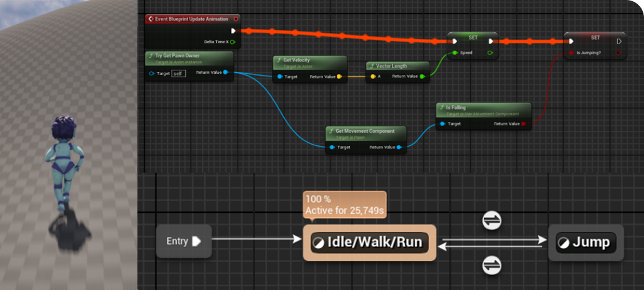The width and height of the screenshot is (644, 290).
Task: Click the Entry node's output arrow icon
Action: [196, 241]
